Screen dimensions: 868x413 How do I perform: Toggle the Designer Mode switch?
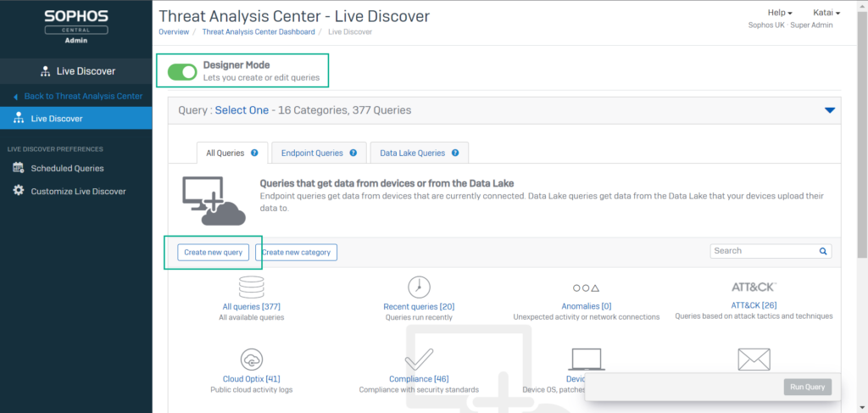pos(182,72)
